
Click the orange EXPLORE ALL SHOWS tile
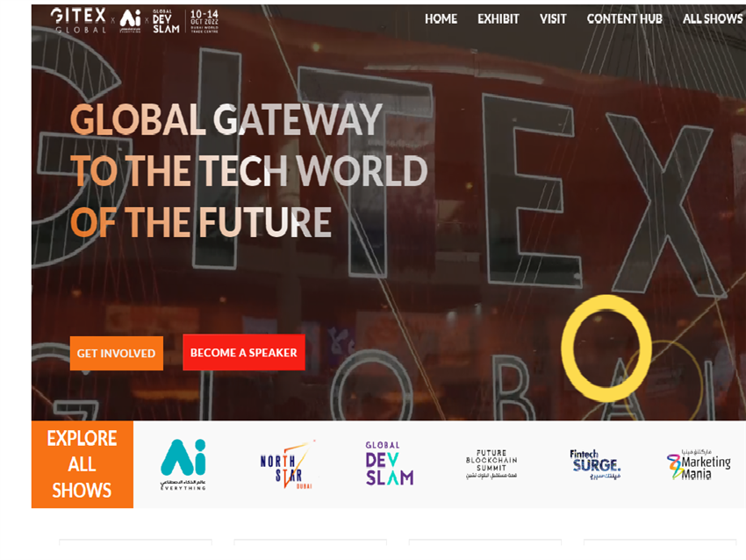82,464
